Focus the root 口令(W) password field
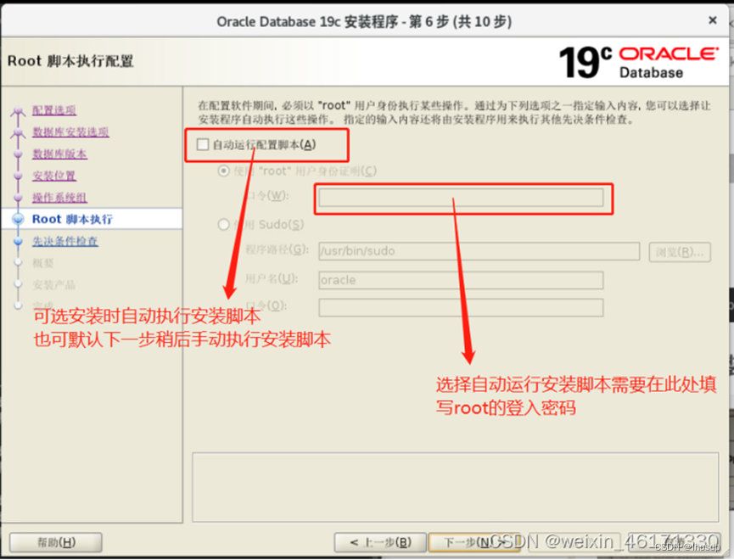The image size is (734, 560). pos(461,198)
